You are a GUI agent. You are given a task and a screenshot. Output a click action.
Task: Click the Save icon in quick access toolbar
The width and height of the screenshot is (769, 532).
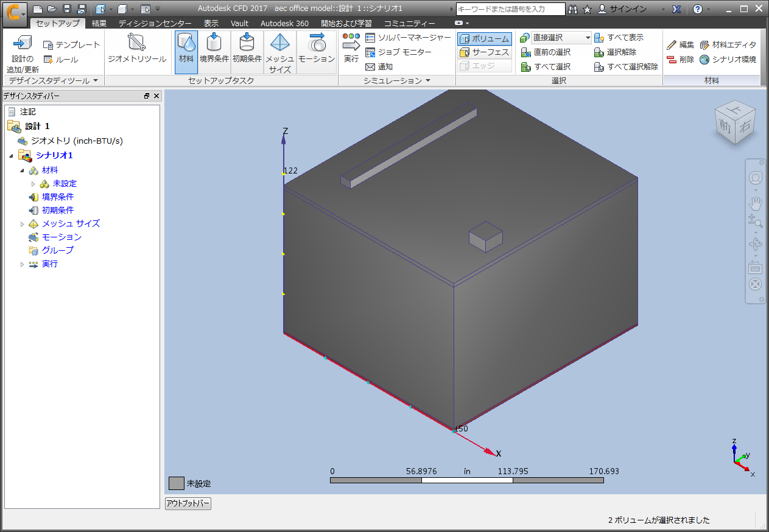[x=67, y=9]
